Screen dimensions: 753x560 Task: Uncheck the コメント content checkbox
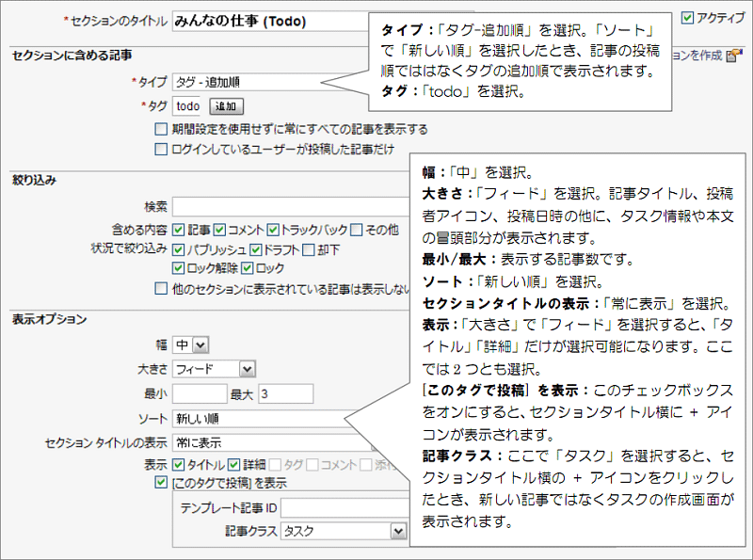click(220, 229)
